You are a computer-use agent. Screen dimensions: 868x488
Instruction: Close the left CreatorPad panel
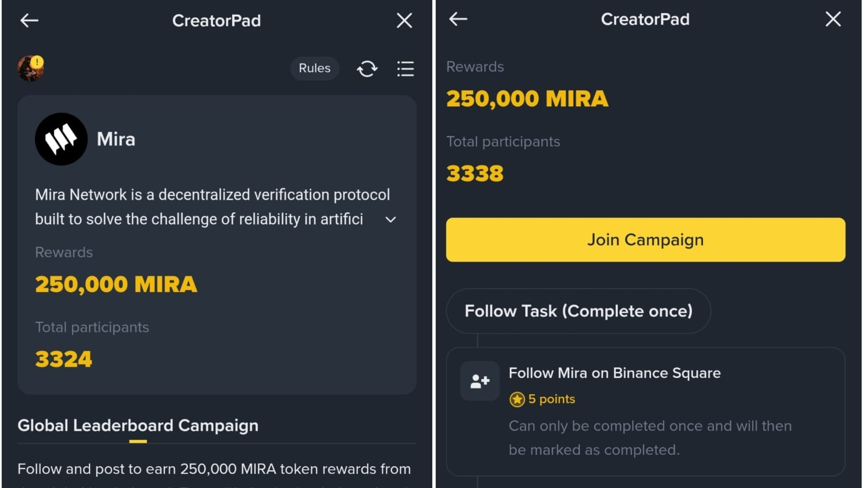pos(404,21)
